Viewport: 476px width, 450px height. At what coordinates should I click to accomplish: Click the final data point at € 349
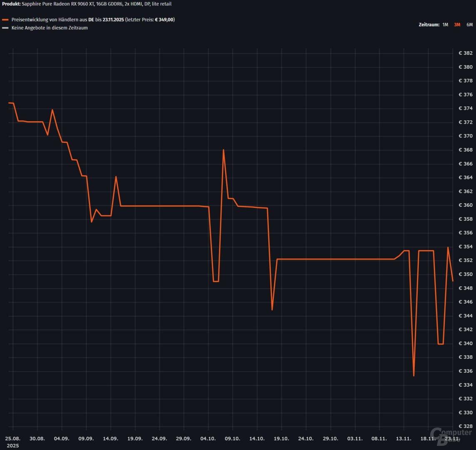click(453, 281)
